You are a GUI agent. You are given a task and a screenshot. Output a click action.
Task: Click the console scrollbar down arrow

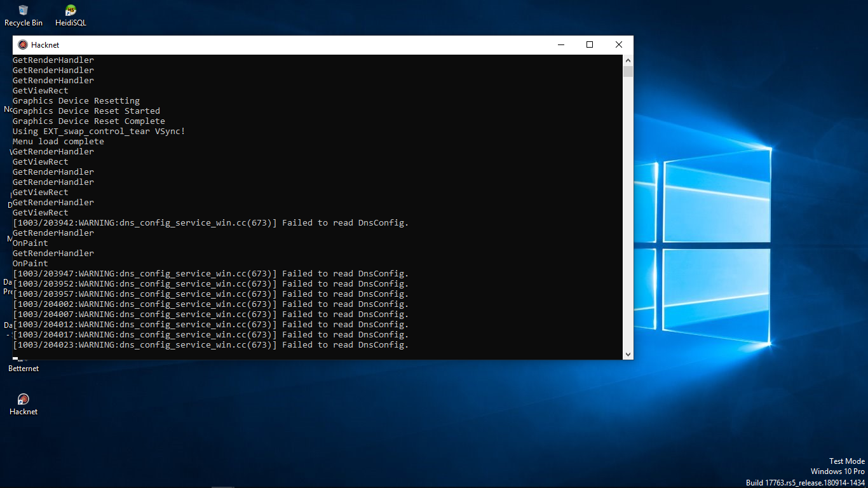point(628,355)
